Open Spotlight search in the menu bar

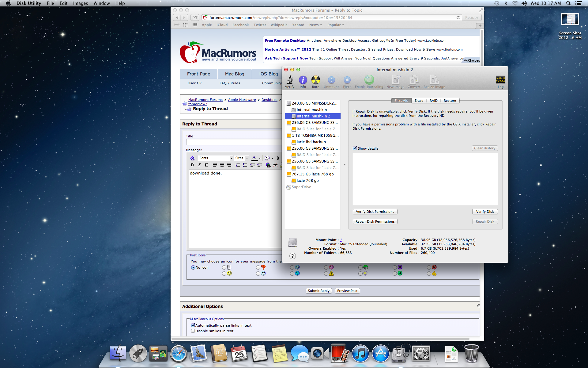568,3
